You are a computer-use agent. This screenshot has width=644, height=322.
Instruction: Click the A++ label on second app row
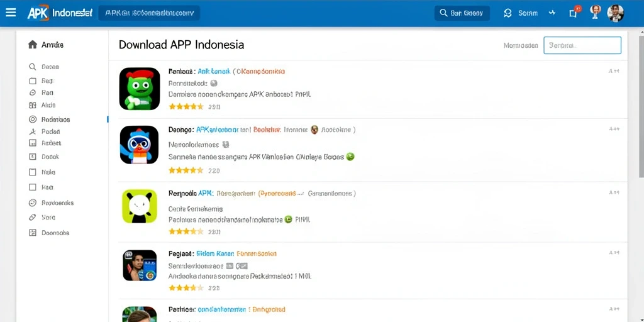click(614, 129)
